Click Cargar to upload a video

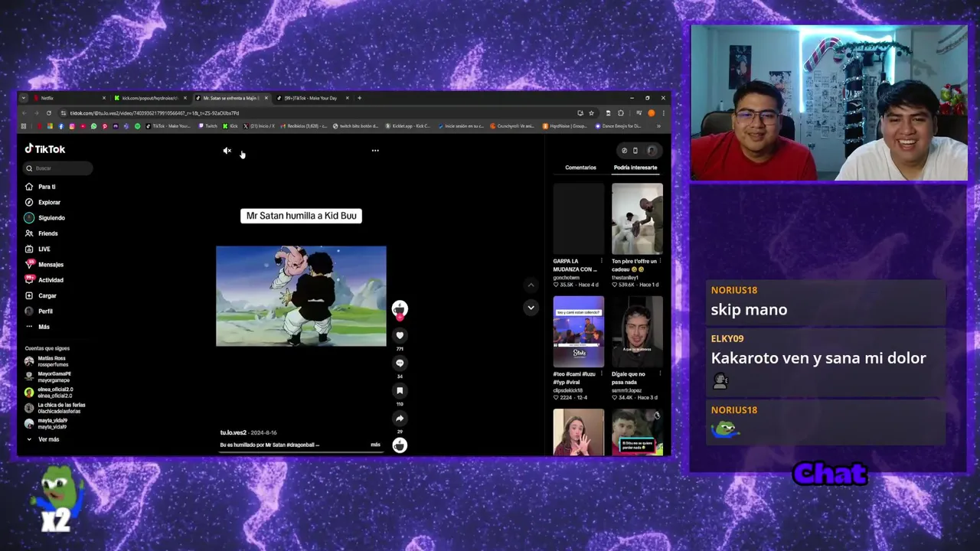(41, 295)
